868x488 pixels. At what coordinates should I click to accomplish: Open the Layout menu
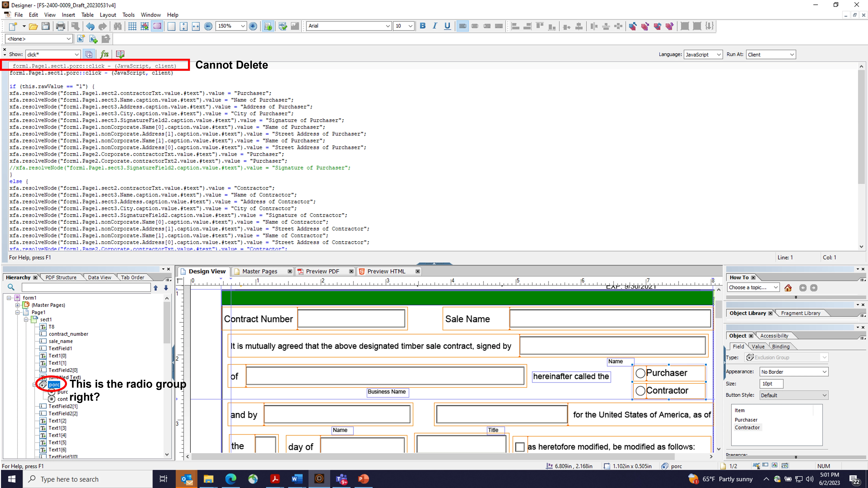pos(107,15)
